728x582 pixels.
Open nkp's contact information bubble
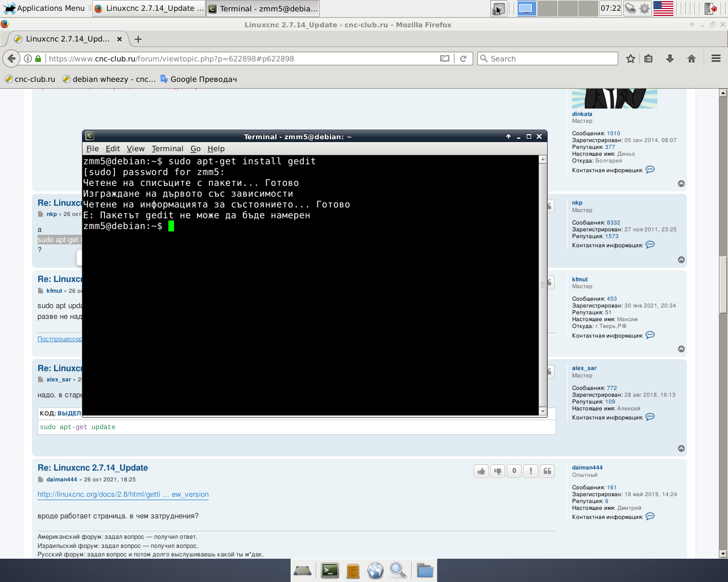[x=650, y=245]
